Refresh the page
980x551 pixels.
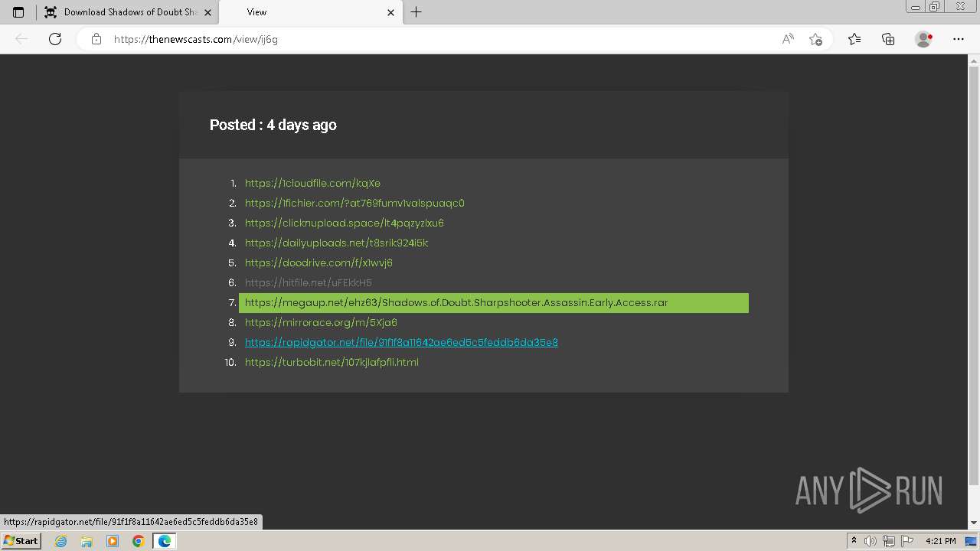[x=55, y=39]
